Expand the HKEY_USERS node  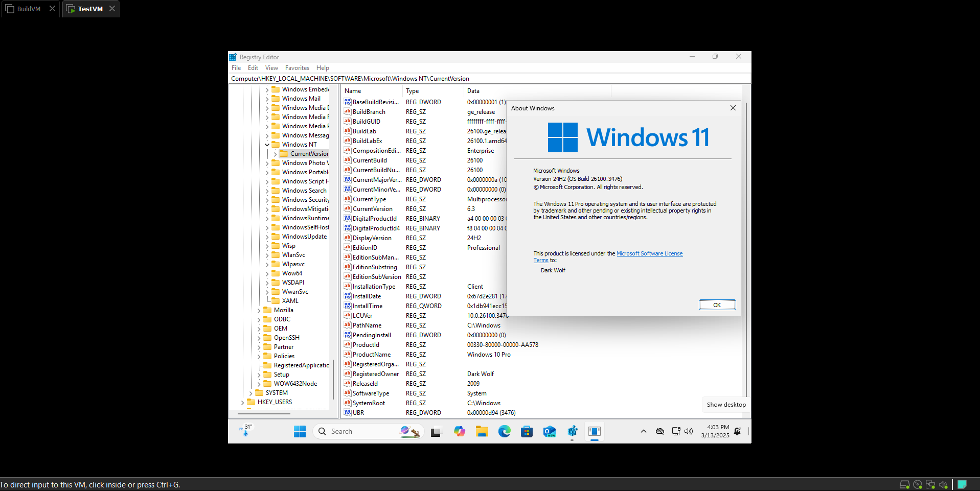(x=242, y=402)
